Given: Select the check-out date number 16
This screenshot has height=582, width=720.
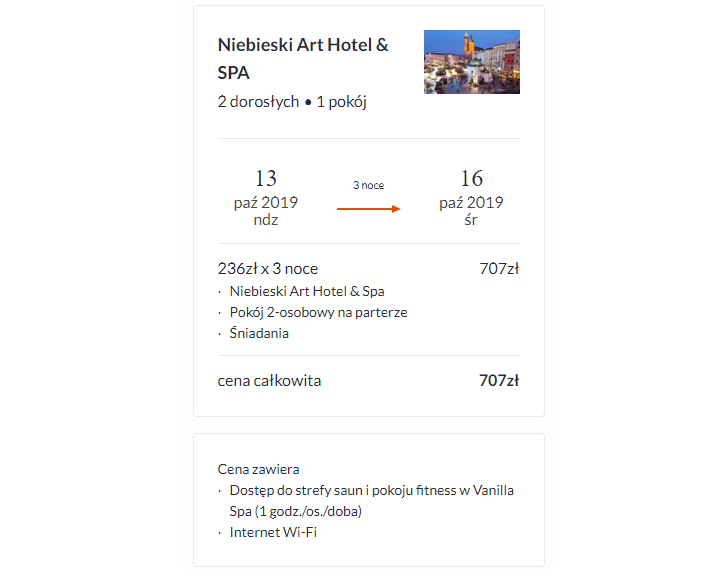Looking at the screenshot, I should [471, 179].
